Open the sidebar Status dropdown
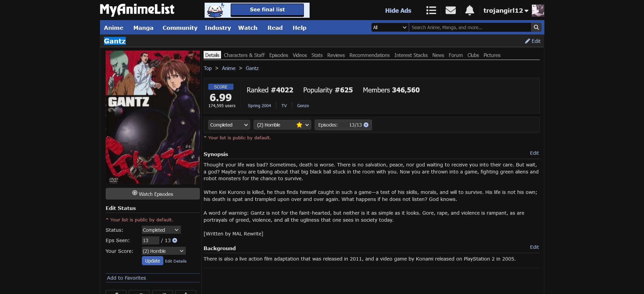 161,230
